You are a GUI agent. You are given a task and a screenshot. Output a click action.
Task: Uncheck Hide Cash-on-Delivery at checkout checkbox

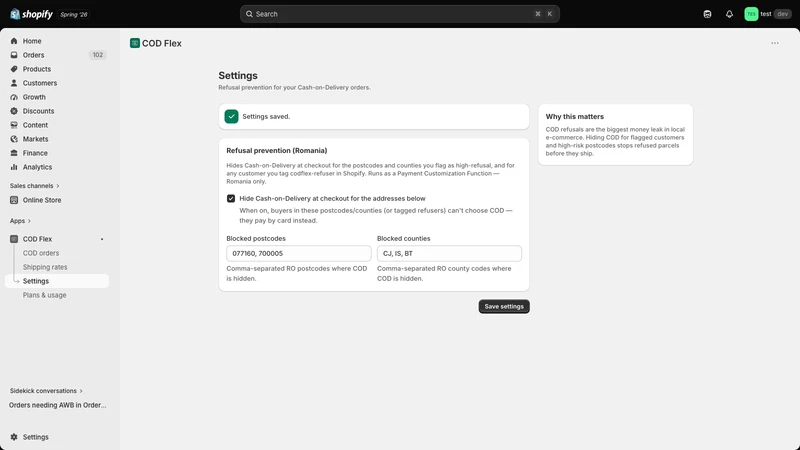pyautogui.click(x=231, y=198)
